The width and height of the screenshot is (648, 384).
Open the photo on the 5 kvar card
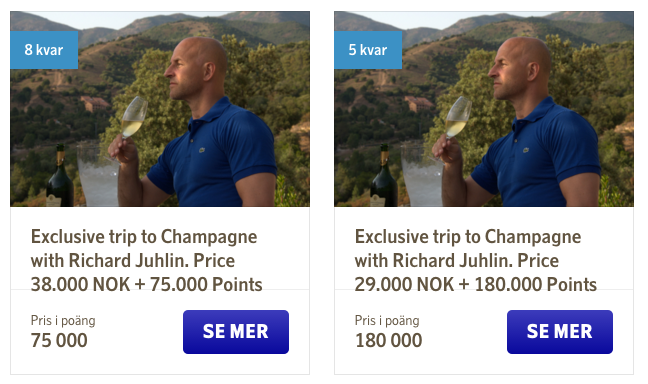(x=484, y=109)
